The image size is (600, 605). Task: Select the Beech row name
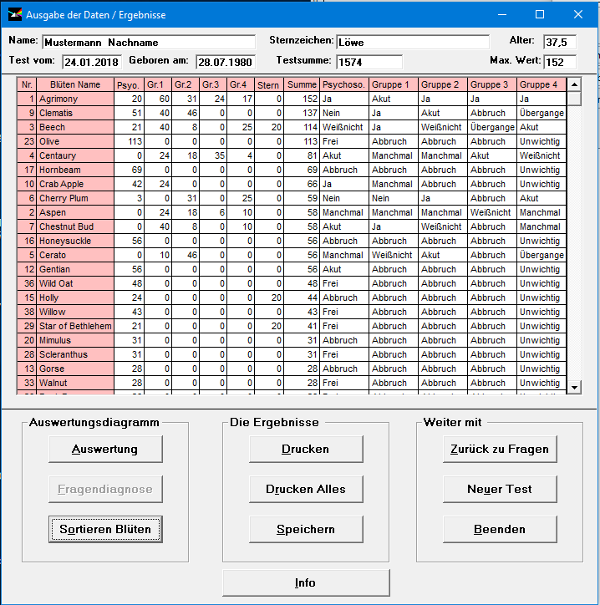pos(76,127)
